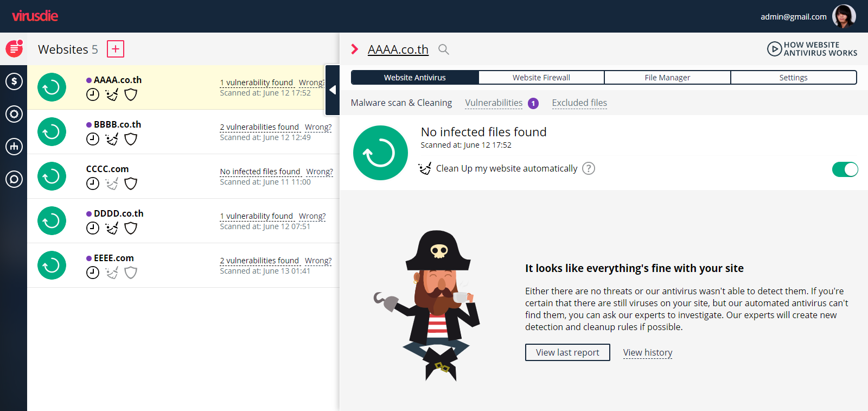
Task: Select Malware scan & Cleaning subtab
Action: [401, 103]
